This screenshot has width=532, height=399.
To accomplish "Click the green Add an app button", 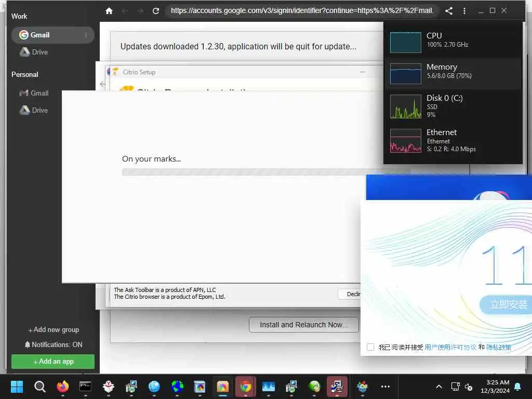I will pyautogui.click(x=53, y=362).
